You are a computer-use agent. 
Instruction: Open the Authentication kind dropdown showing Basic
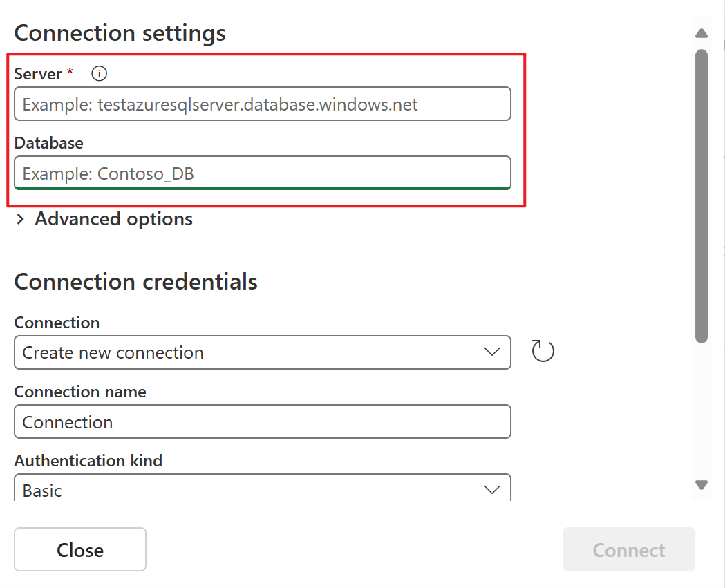tap(263, 489)
